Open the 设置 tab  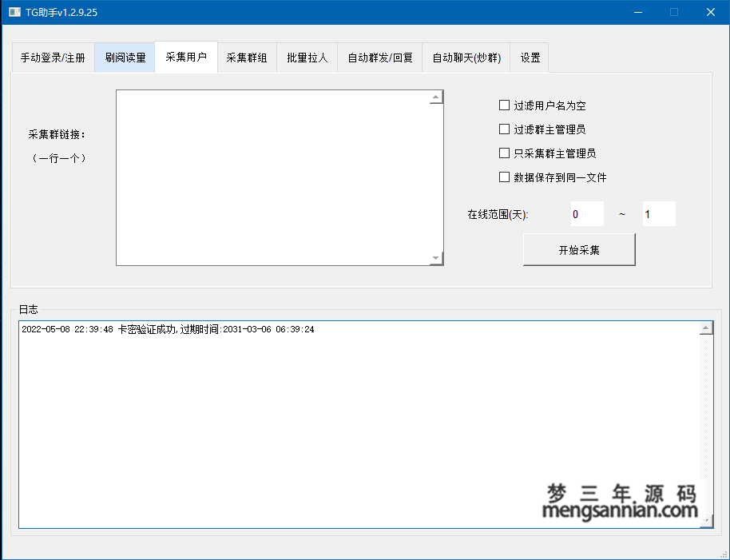[x=530, y=58]
